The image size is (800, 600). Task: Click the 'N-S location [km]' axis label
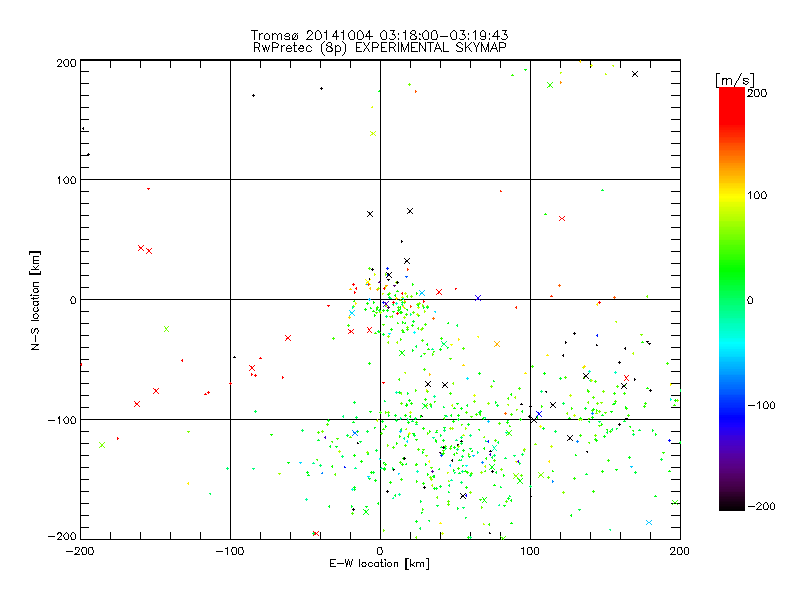(35, 300)
